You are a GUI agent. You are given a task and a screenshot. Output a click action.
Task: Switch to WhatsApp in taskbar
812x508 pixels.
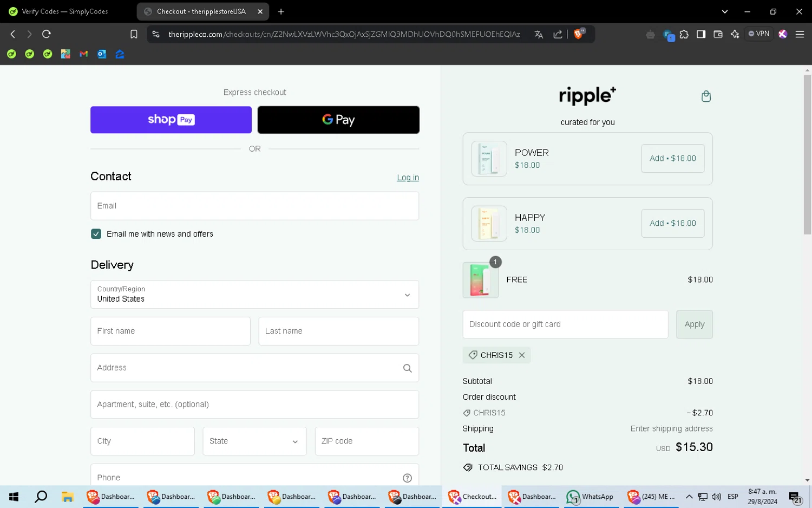tap(590, 497)
